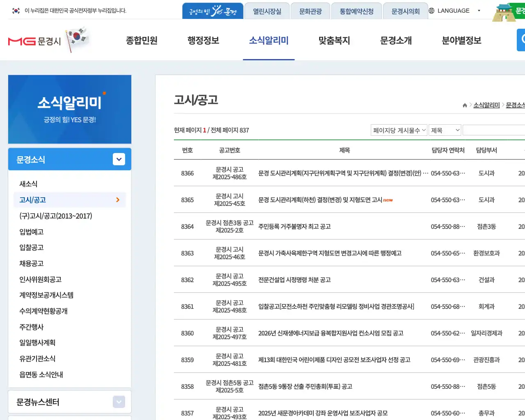The width and height of the screenshot is (525, 420).
Task: Click 일자리경제과 department cell
Action: tap(486, 333)
